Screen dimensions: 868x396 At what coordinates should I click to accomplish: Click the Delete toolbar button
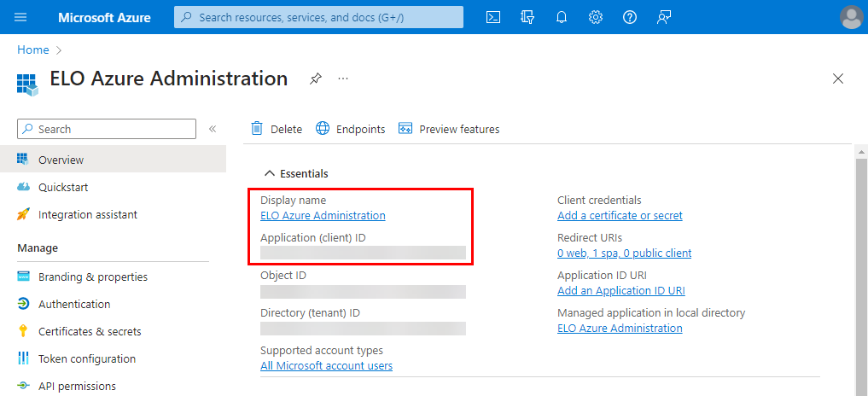[277, 129]
